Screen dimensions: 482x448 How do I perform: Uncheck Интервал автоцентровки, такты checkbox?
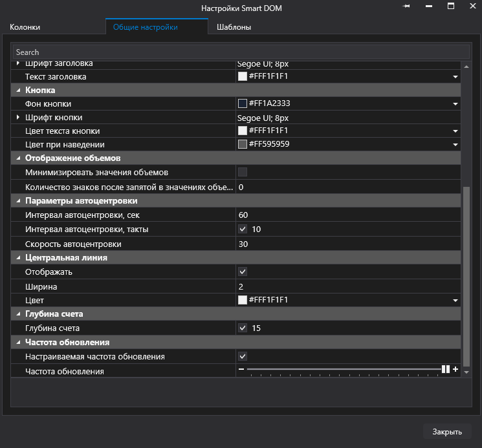coord(243,229)
